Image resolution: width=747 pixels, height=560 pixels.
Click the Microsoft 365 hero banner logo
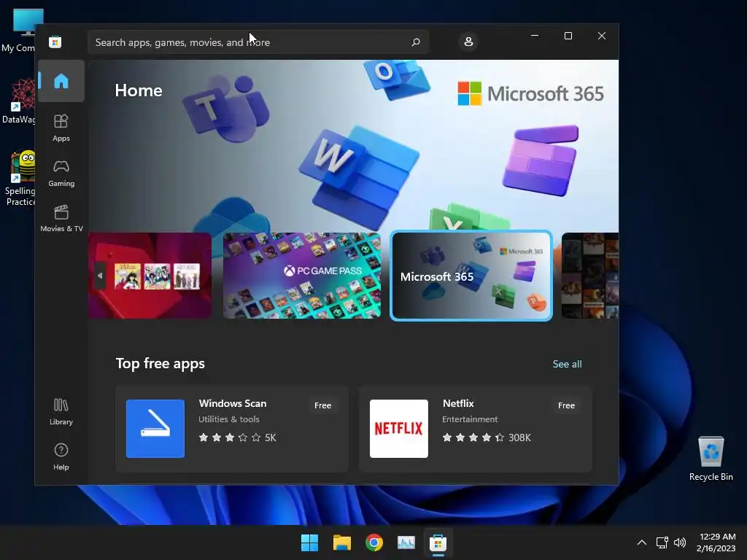[x=530, y=93]
